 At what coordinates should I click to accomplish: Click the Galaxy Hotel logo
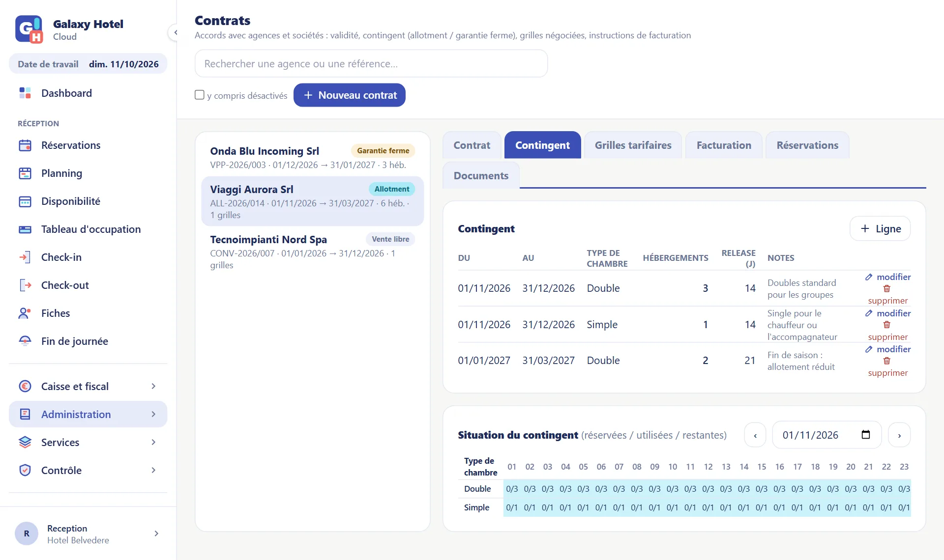pyautogui.click(x=29, y=29)
